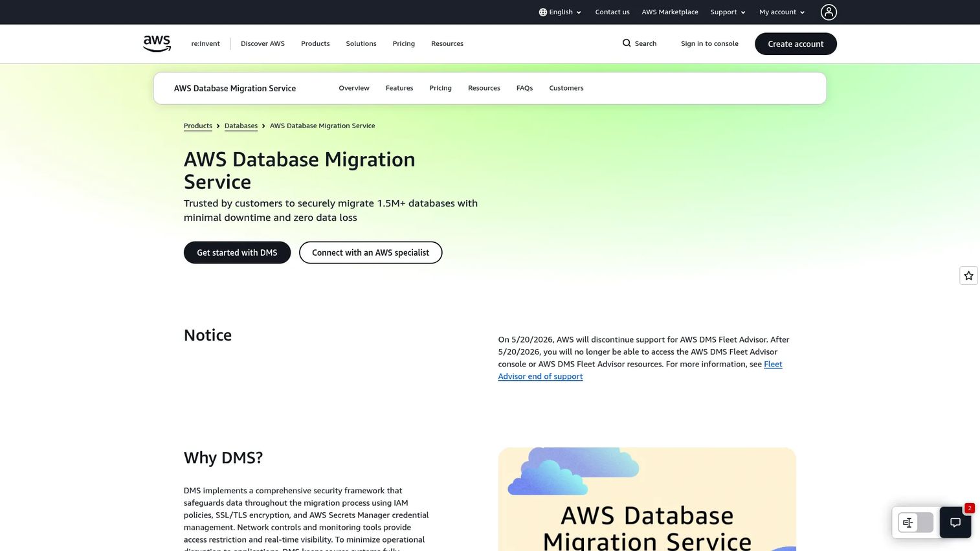Open the AWS Marketplace link
980x551 pixels.
coord(670,12)
